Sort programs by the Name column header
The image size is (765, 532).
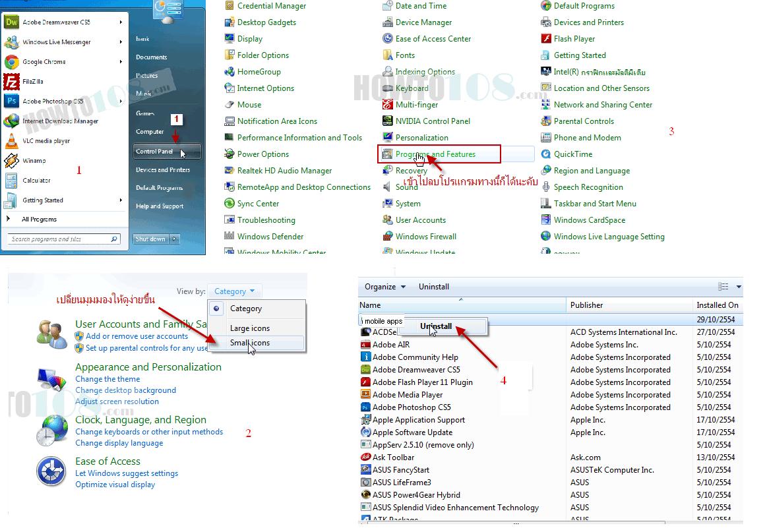[462, 305]
